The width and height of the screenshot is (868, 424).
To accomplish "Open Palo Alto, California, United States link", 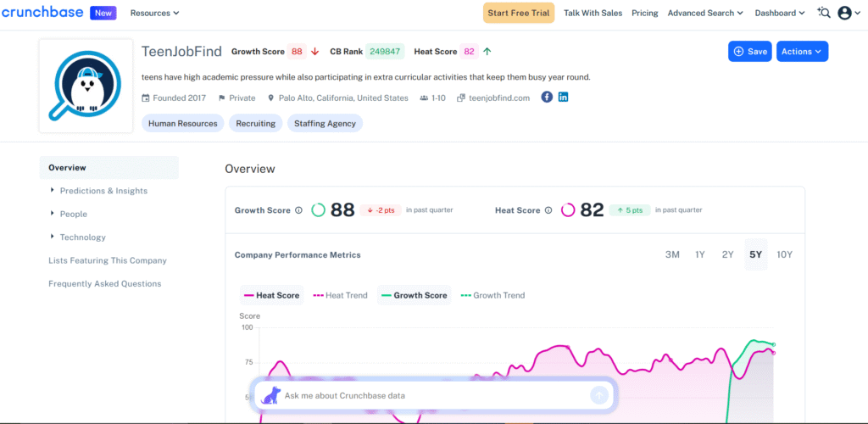I will click(x=343, y=98).
